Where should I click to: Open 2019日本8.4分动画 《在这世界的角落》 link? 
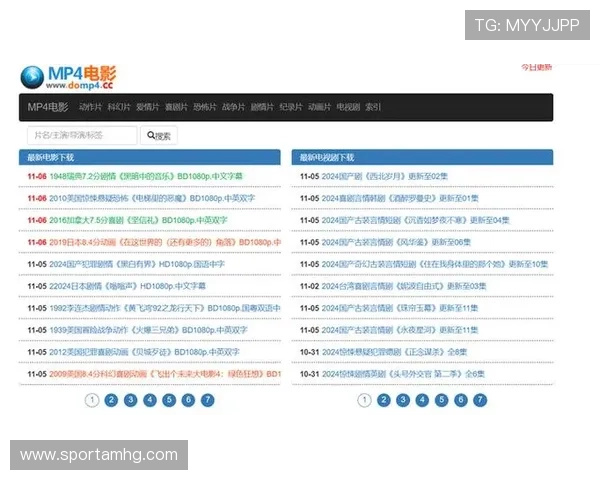click(x=165, y=242)
